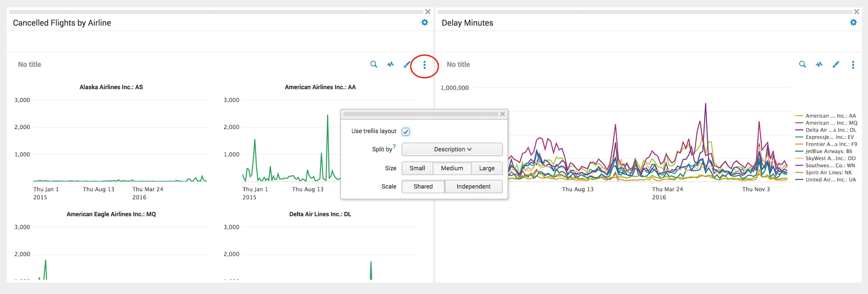Click Delay Minutes panel top drag handle
The height and width of the screenshot is (294, 868).
(x=645, y=12)
